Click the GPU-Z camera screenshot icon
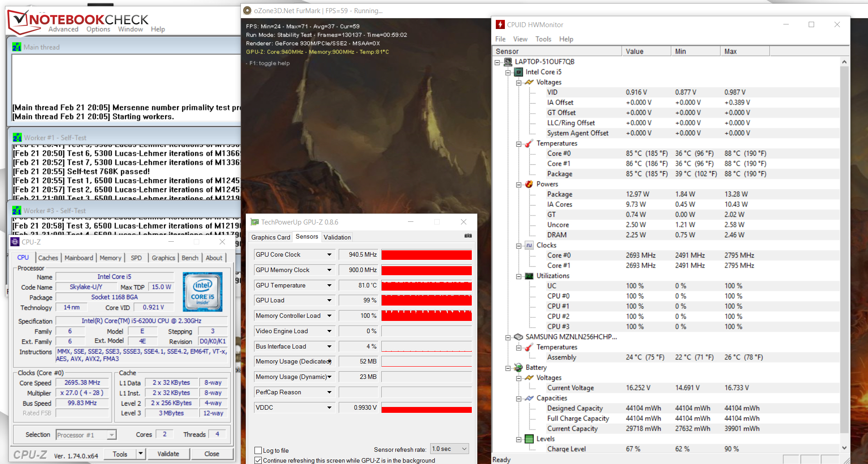The width and height of the screenshot is (868, 464). coord(468,236)
